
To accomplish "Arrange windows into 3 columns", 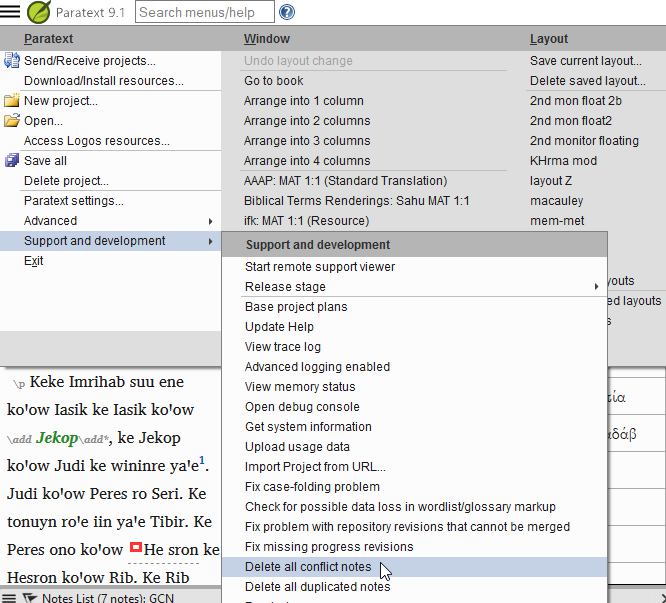I will [307, 141].
